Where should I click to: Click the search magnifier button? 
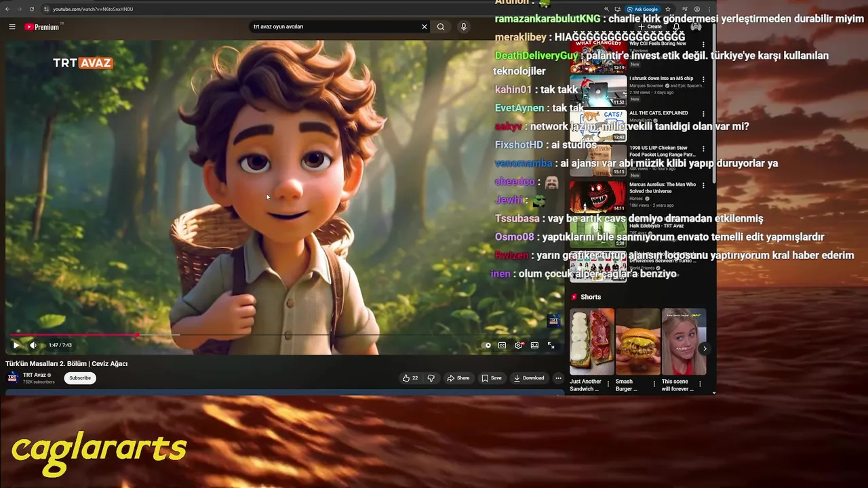tap(441, 27)
